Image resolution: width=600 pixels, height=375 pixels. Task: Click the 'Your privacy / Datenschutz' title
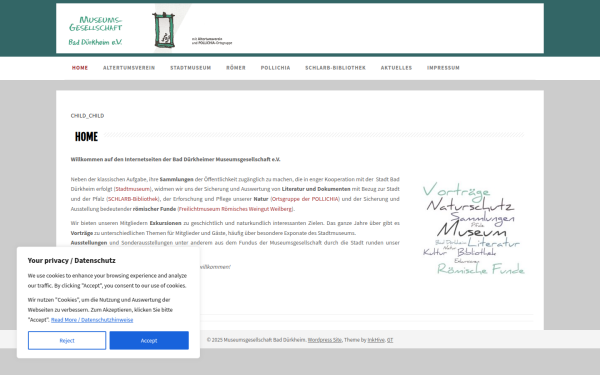pyautogui.click(x=71, y=261)
